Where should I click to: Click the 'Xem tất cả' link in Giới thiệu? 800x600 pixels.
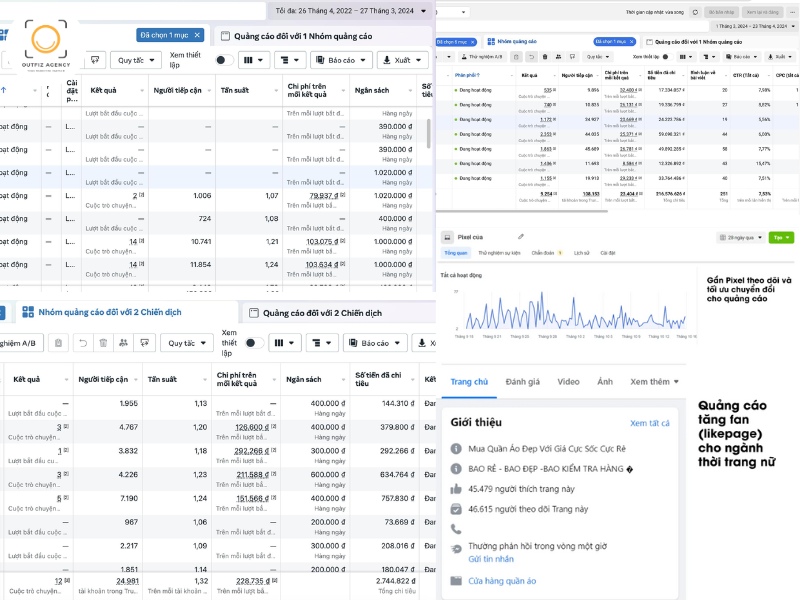(x=650, y=423)
